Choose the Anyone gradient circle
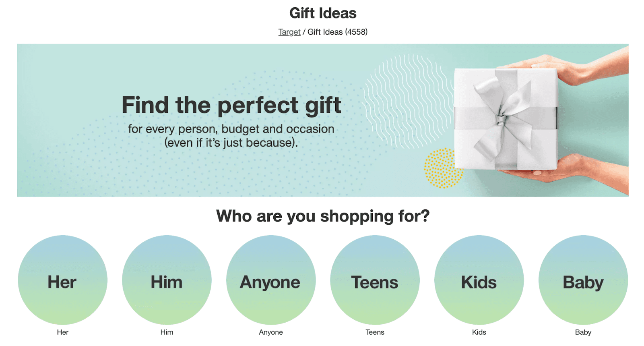Viewport: 644px width, 346px height. (x=271, y=280)
